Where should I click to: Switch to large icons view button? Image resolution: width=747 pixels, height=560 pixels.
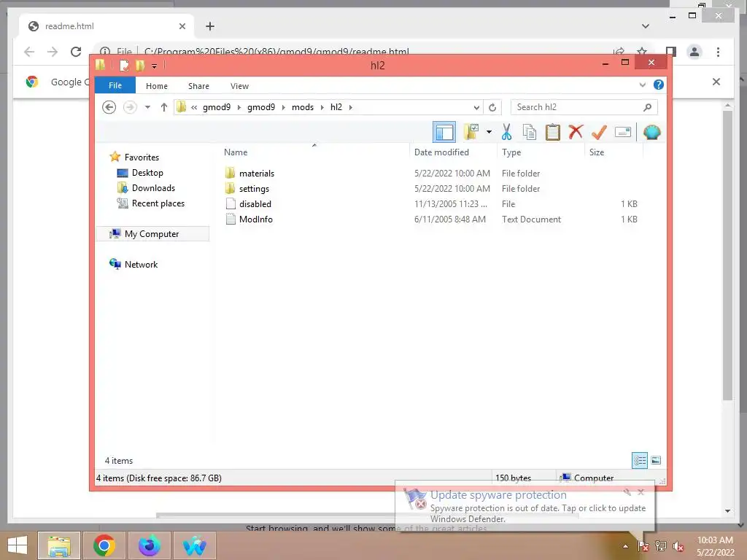pos(656,460)
